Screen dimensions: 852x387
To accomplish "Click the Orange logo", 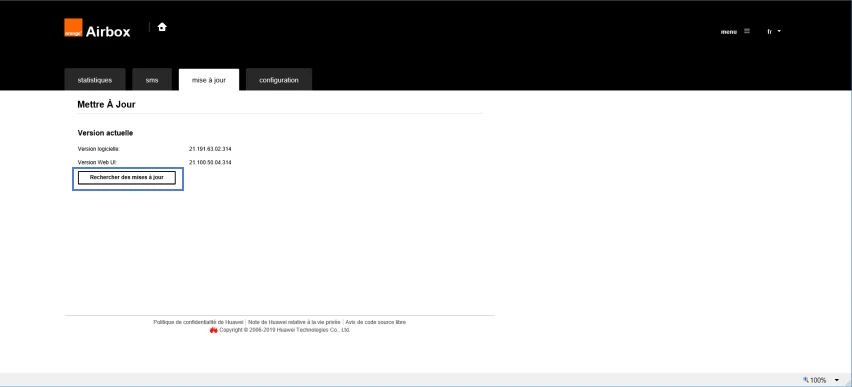I will pos(73,28).
